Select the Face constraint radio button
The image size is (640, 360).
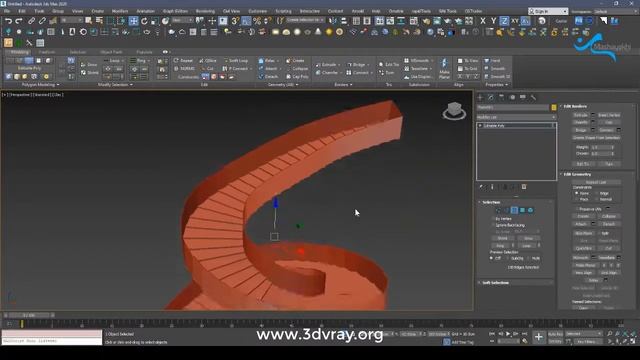point(577,199)
